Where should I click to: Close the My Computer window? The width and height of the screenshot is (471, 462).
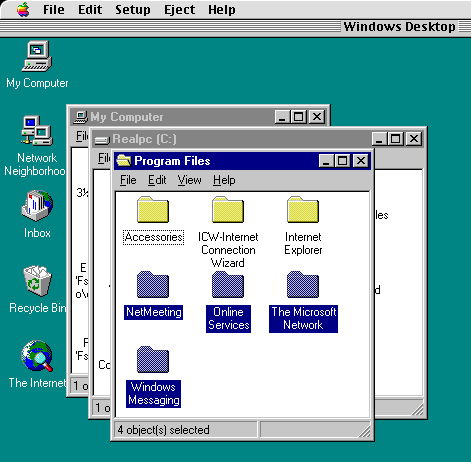[x=317, y=117]
